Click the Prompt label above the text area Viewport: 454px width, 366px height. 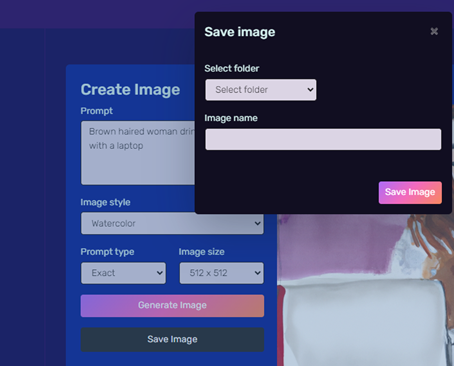click(x=97, y=111)
